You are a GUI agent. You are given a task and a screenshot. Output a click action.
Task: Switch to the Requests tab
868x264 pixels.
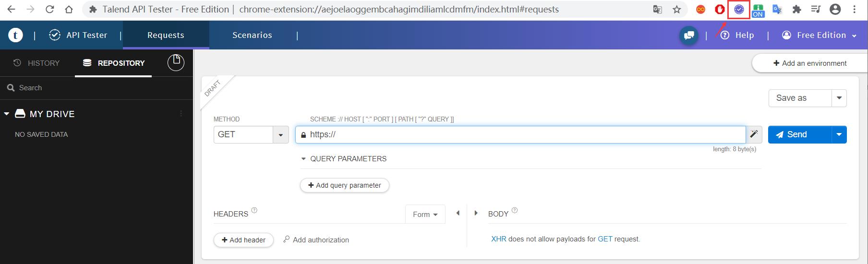(x=166, y=35)
